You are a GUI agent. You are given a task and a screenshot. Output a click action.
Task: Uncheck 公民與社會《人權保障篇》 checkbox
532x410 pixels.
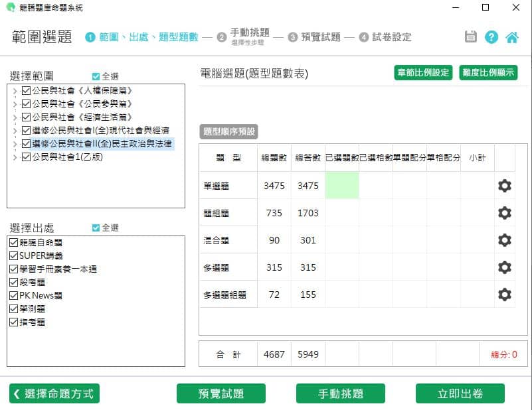26,90
